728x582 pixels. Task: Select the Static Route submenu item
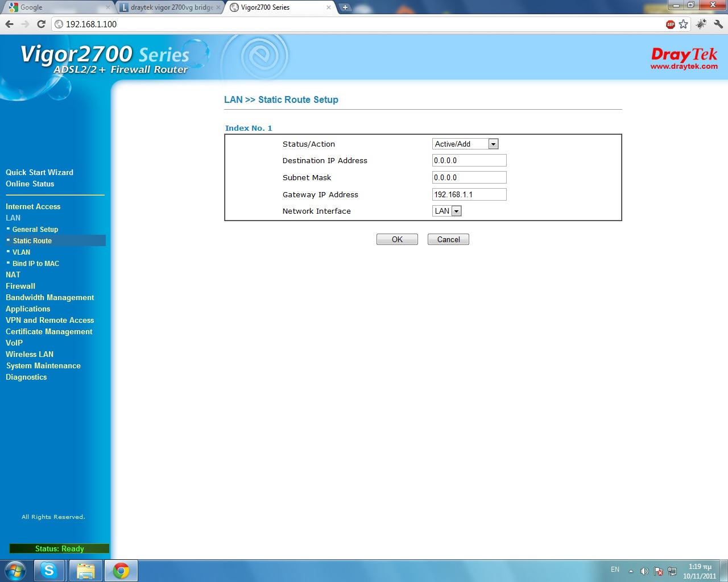point(32,240)
